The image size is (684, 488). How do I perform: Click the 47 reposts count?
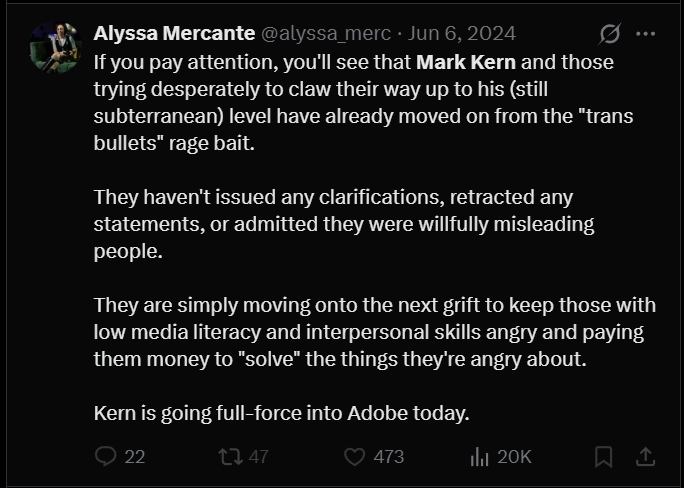point(259,457)
